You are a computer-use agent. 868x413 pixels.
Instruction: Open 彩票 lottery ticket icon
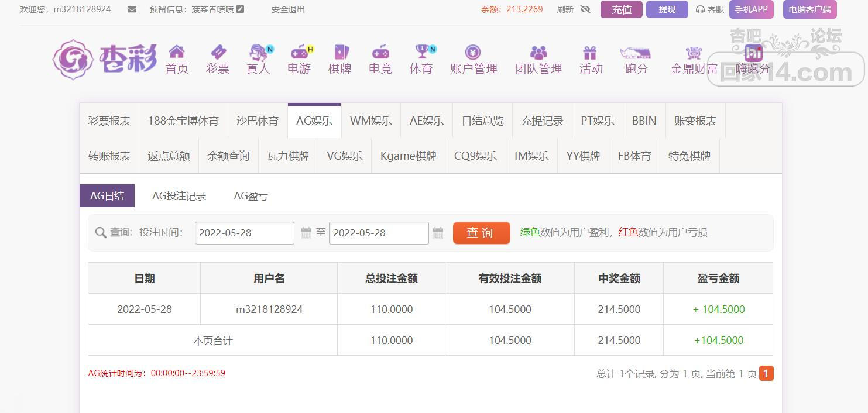(217, 52)
